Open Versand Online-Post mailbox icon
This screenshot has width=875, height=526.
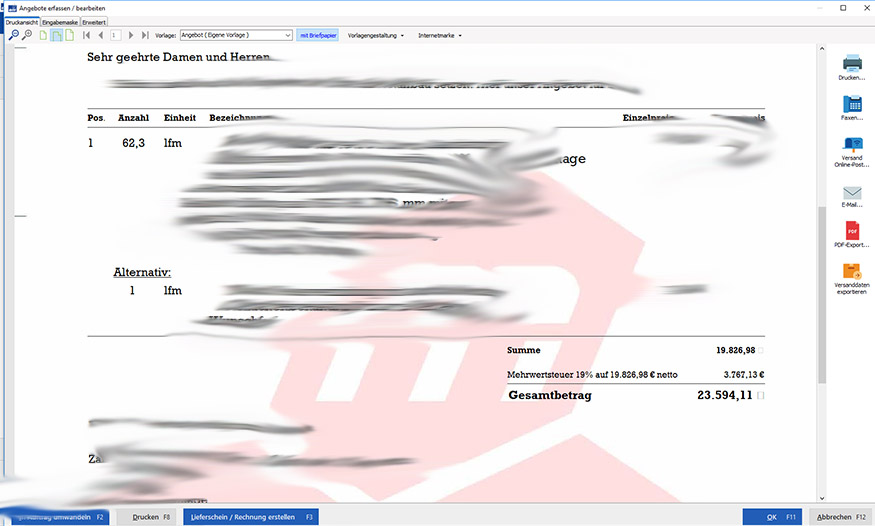[852, 152]
